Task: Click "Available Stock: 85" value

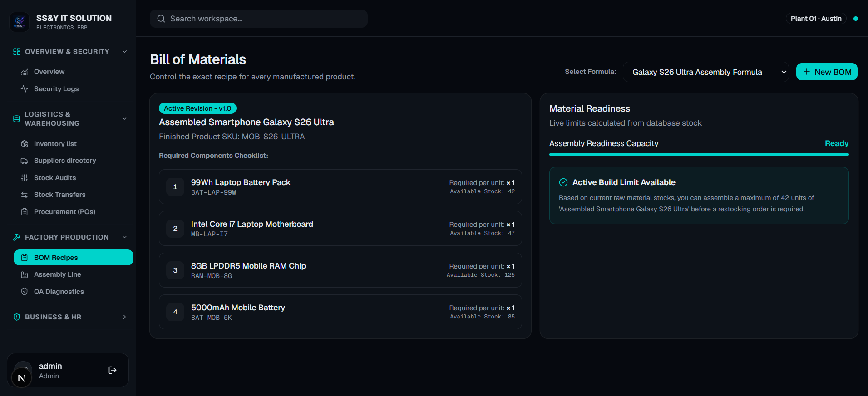Action: 483,317
